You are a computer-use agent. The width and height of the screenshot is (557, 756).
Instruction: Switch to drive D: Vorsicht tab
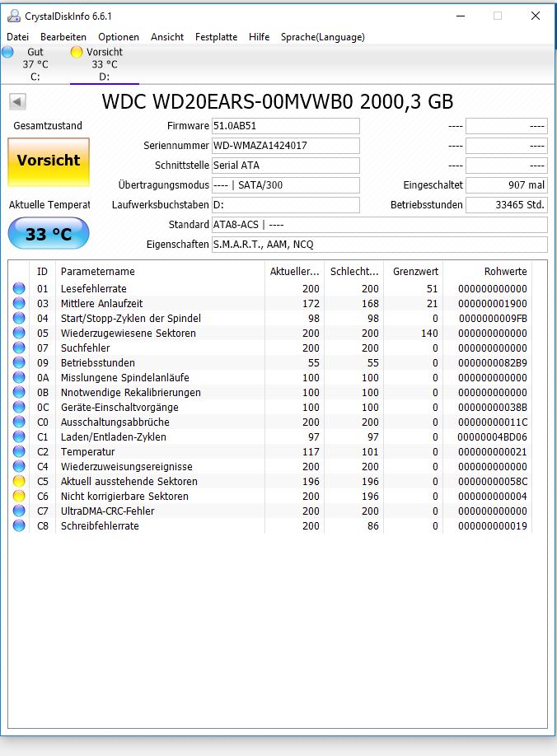[104, 64]
